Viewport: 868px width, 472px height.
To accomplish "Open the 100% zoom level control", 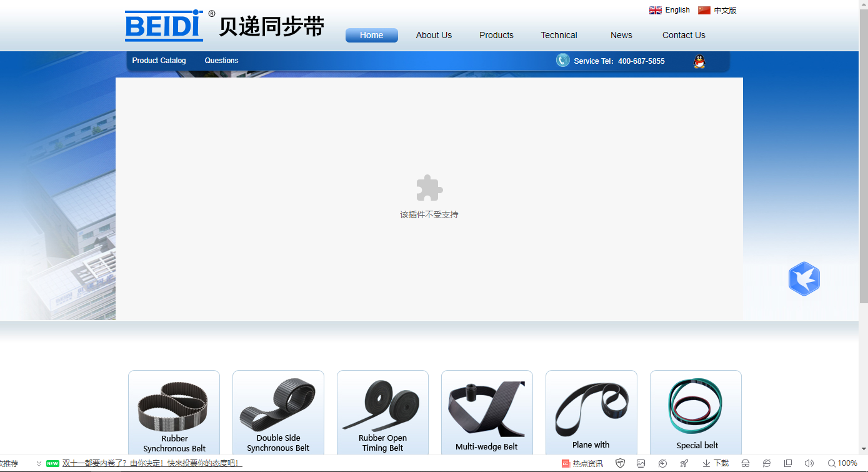I will click(842, 463).
